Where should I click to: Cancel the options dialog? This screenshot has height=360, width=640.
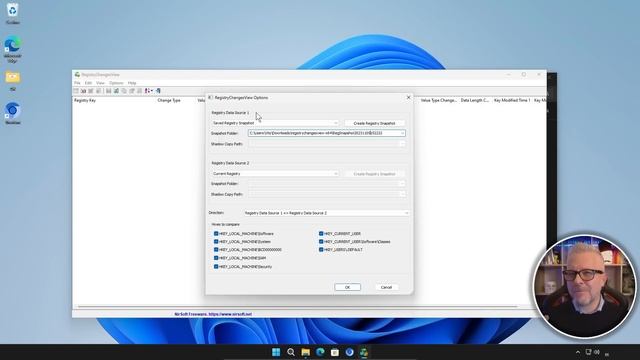tap(386, 287)
